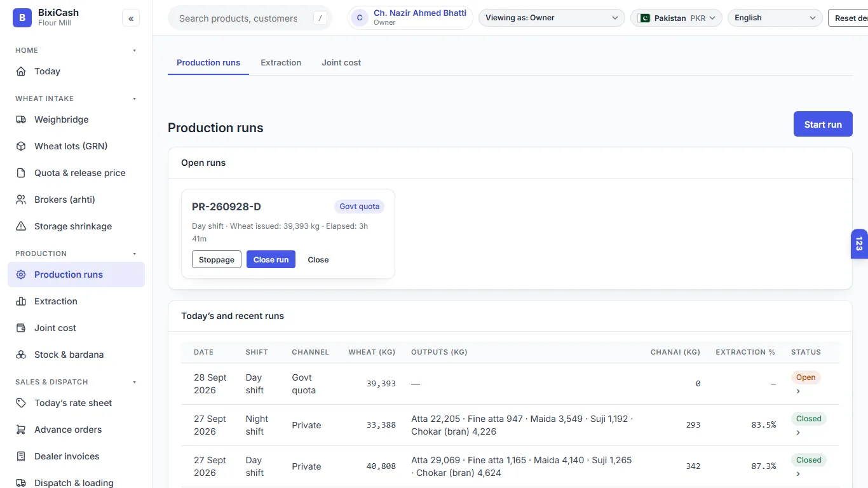Image resolution: width=868 pixels, height=488 pixels.
Task: Click the Closed status for 27 Sept Night shift
Action: click(809, 419)
